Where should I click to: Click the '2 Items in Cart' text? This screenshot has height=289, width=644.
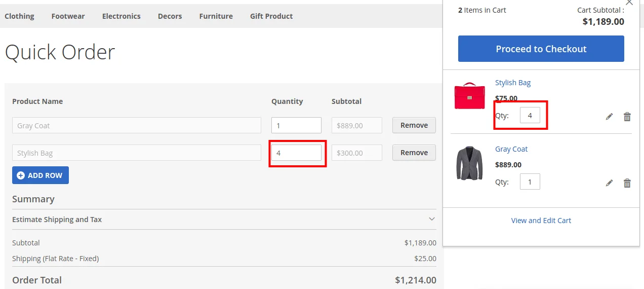click(x=482, y=10)
